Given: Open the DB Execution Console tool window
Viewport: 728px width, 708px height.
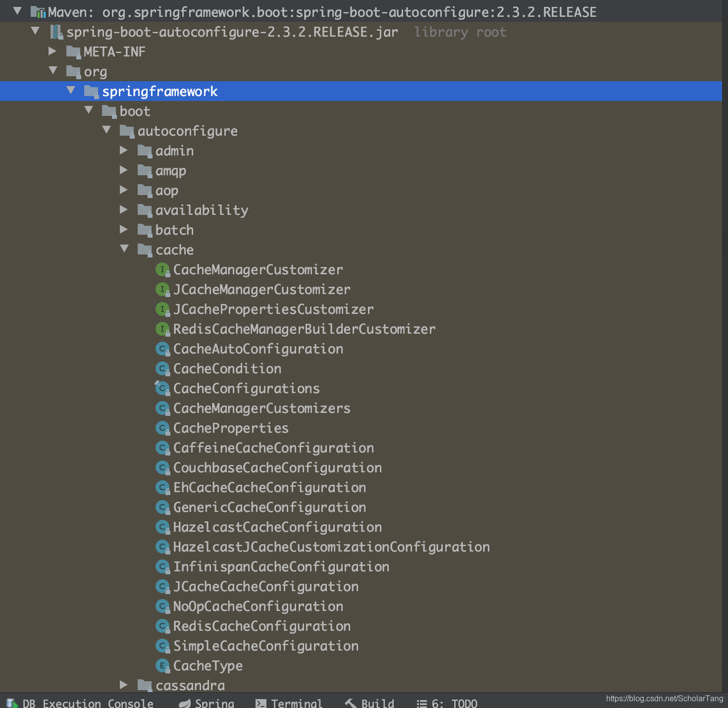Looking at the screenshot, I should [80, 703].
